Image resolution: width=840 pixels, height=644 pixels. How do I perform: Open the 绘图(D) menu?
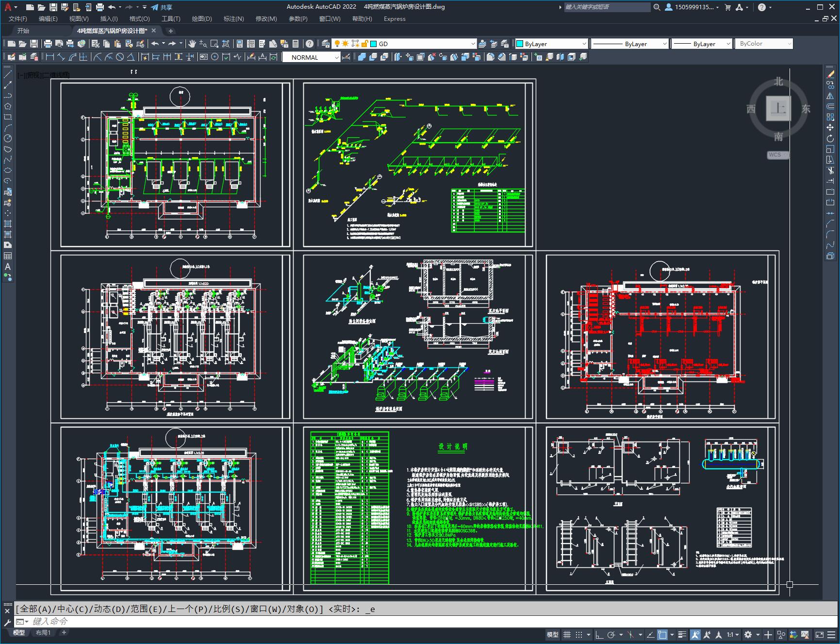202,18
